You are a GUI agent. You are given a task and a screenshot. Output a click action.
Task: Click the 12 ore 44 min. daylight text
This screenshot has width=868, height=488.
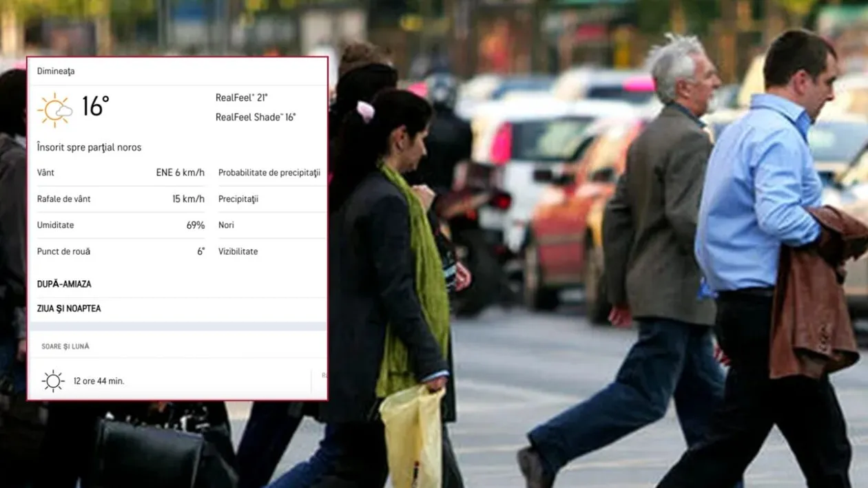[x=99, y=381]
